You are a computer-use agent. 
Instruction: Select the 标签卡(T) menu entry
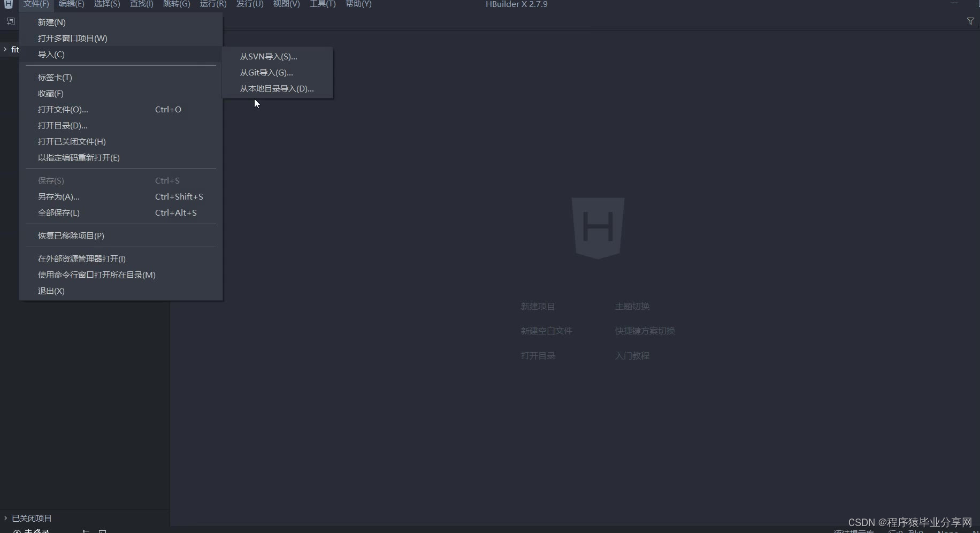(x=121, y=77)
